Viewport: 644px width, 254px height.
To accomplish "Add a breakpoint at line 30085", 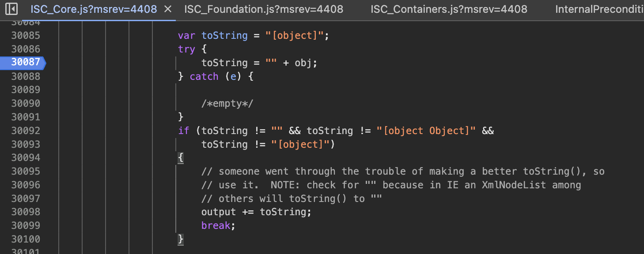I will point(26,35).
